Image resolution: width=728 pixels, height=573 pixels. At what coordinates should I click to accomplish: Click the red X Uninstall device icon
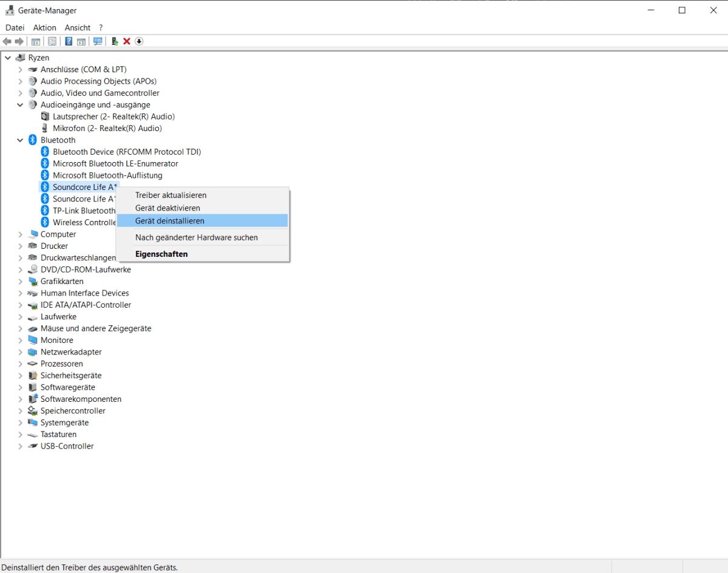pyautogui.click(x=126, y=41)
